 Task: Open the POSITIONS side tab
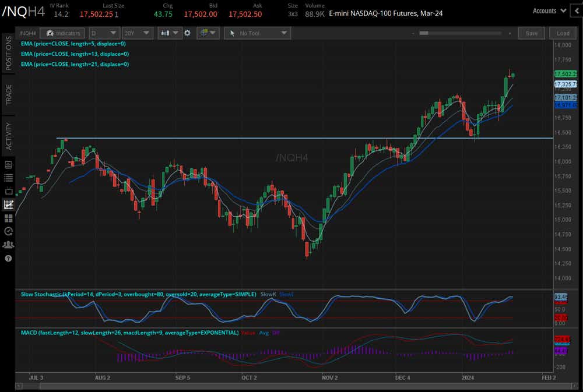coord(9,53)
